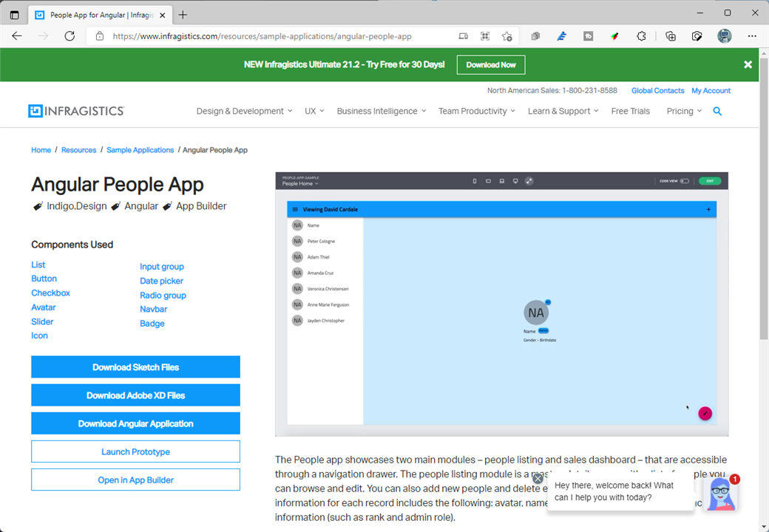Image resolution: width=769 pixels, height=532 pixels.
Task: Open the Badge component link
Action: coord(152,324)
